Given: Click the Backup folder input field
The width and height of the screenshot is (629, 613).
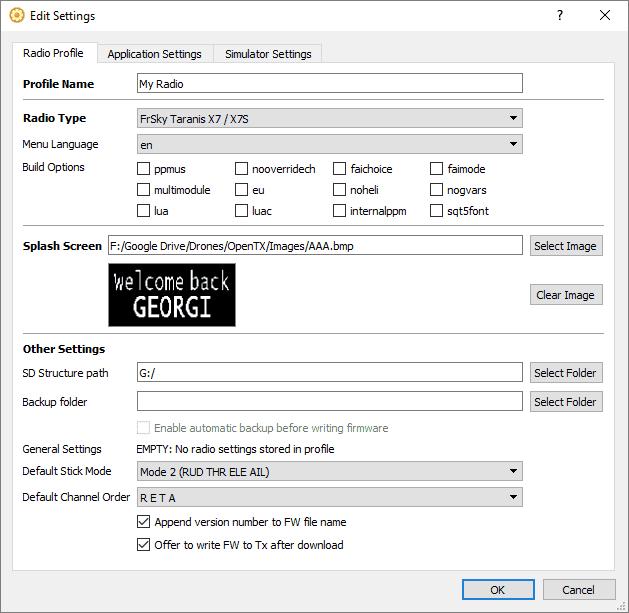Looking at the screenshot, I should coord(330,402).
